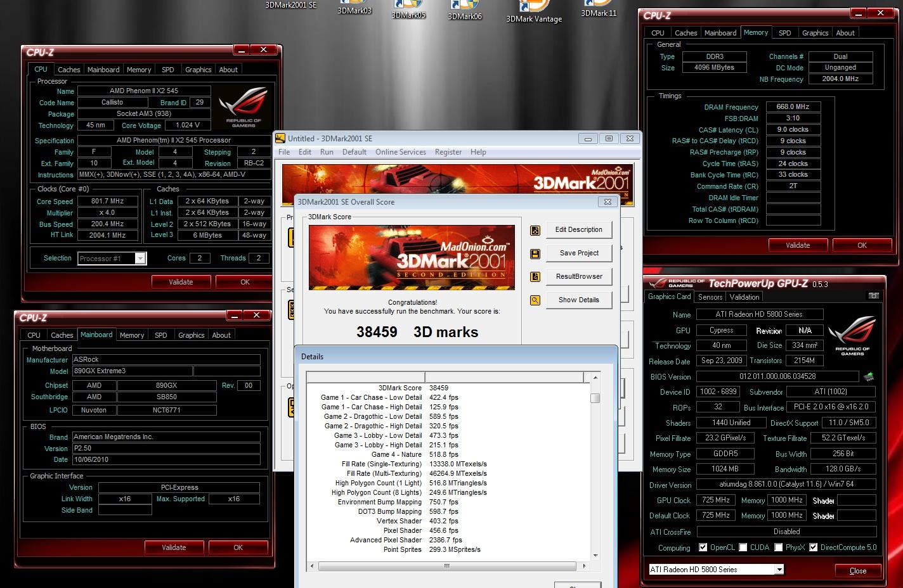Open the Run menu in 3DMark2001 SE
Screen dimensions: 903x588
[327, 152]
